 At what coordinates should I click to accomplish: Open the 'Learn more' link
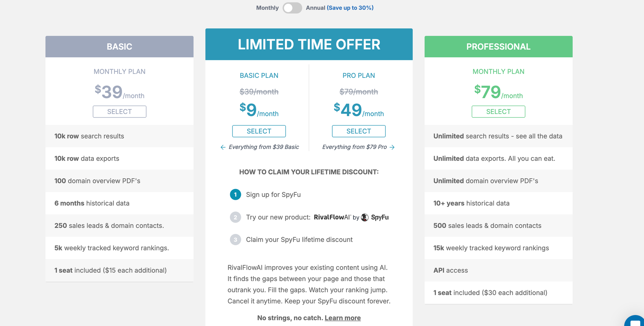343,318
